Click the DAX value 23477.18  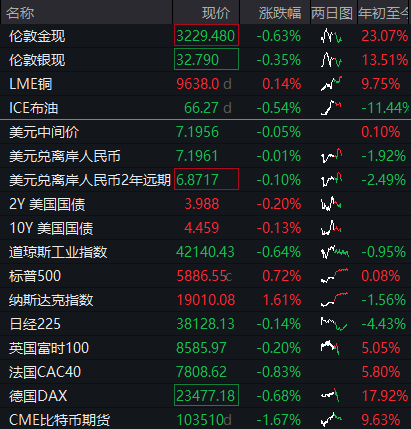click(205, 396)
